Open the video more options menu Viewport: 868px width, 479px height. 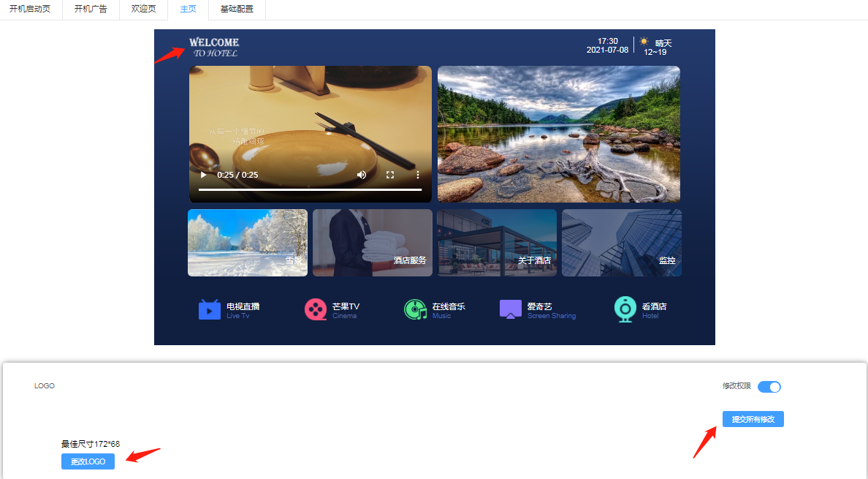point(418,175)
